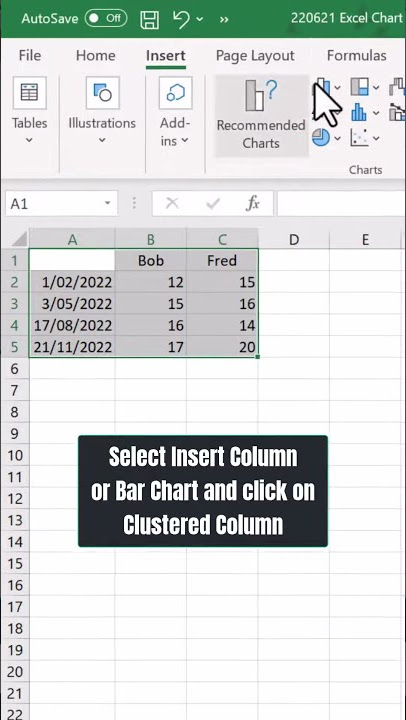This screenshot has height=720, width=406.
Task: Open the Page Layout tab
Action: (255, 56)
